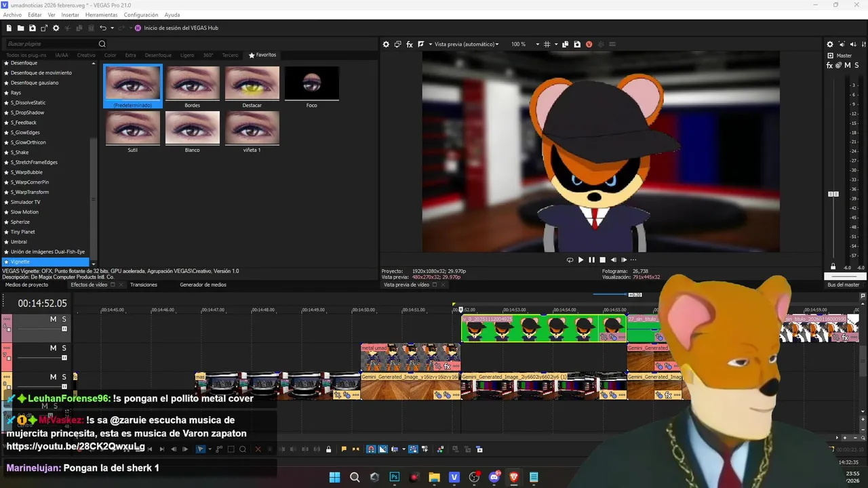The width and height of the screenshot is (868, 488).
Task: Toggle preview grid overlay icon
Action: (x=547, y=44)
